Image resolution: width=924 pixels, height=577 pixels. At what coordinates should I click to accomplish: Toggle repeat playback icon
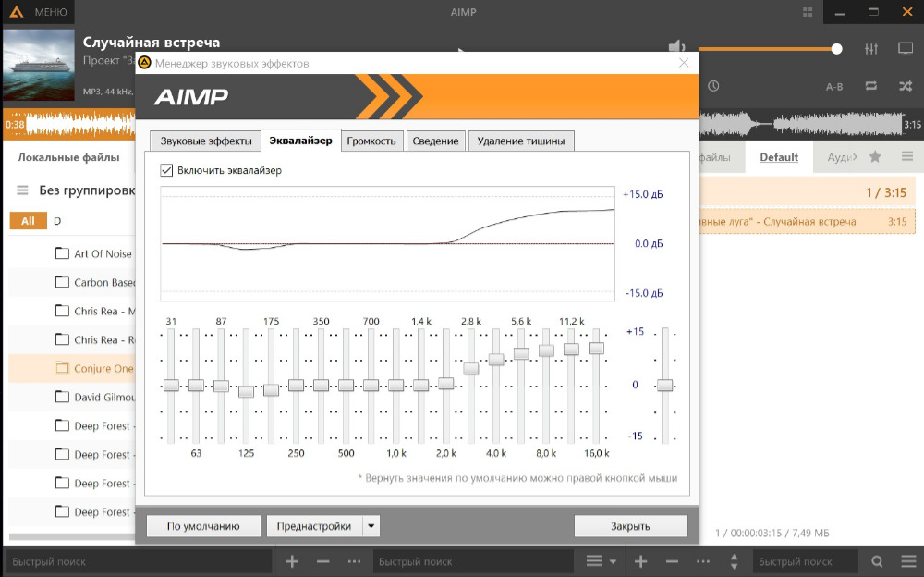point(871,86)
